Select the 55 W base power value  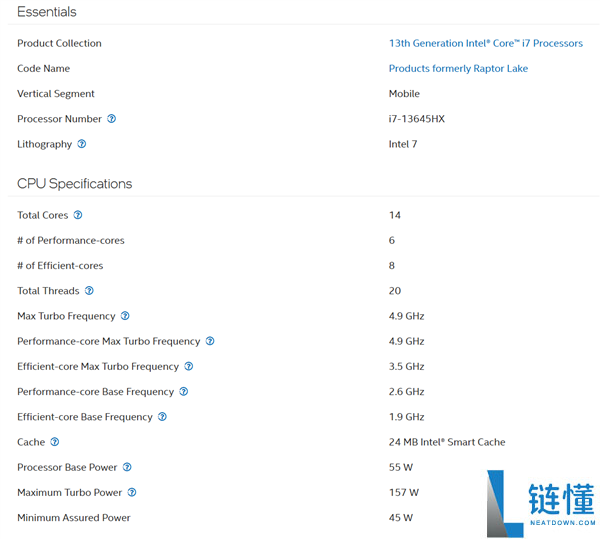(401, 467)
